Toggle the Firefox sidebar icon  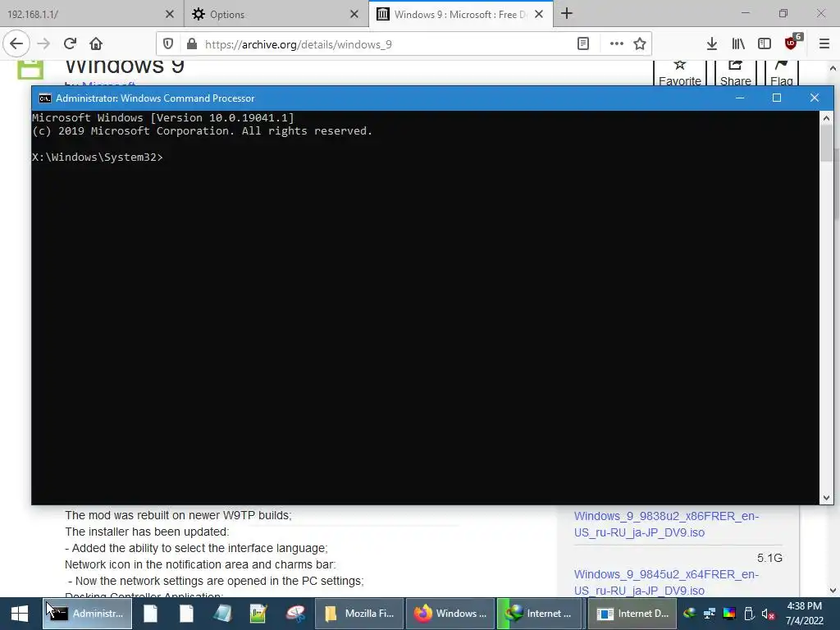[x=765, y=44]
